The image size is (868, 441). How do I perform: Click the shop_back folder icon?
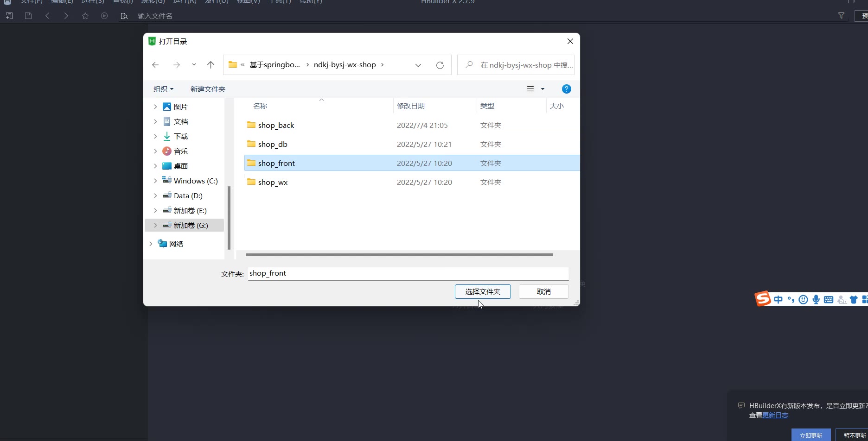click(x=251, y=125)
